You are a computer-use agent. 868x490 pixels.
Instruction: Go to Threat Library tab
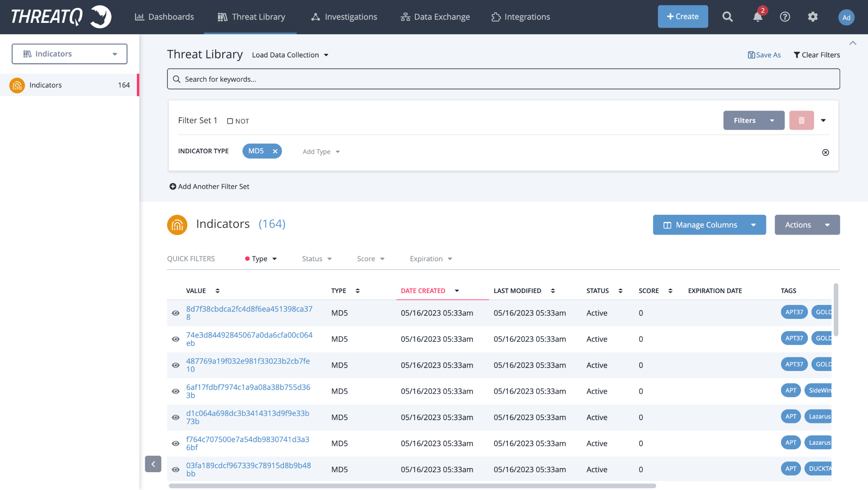pyautogui.click(x=251, y=17)
